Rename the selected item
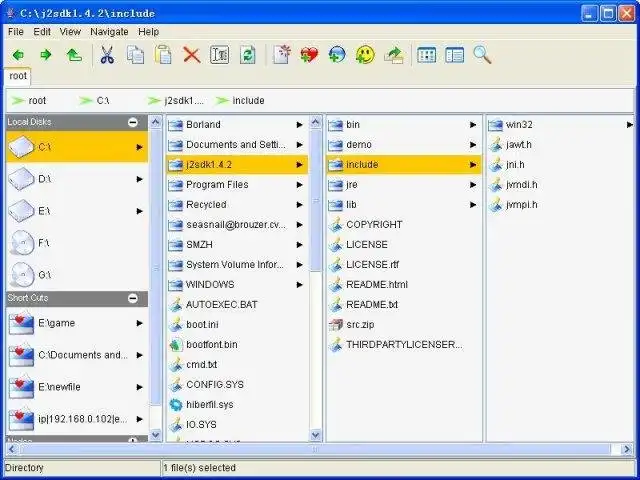 [x=219, y=55]
